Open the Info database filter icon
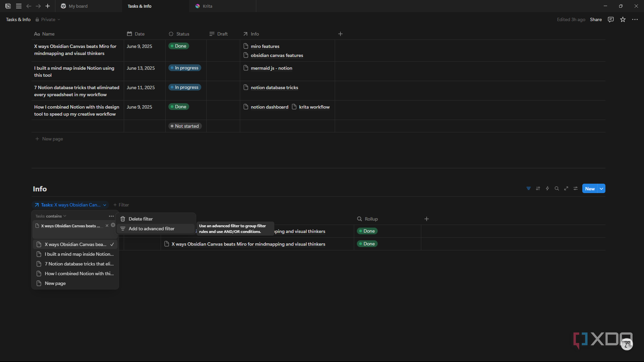Image resolution: width=644 pixels, height=362 pixels. (529, 188)
